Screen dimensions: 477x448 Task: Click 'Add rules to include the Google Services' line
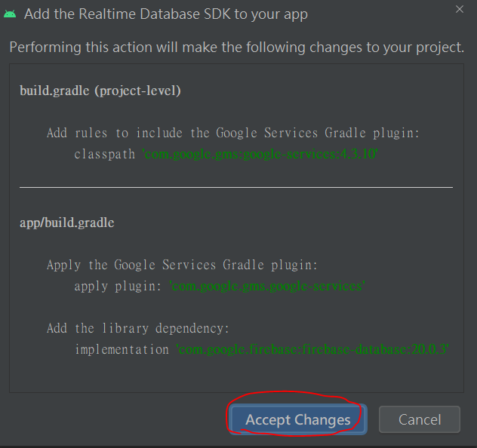(233, 133)
